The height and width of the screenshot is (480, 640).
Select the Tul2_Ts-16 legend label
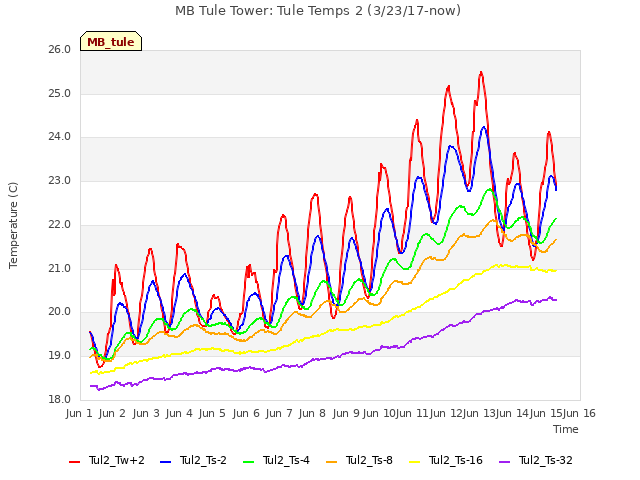click(456, 460)
